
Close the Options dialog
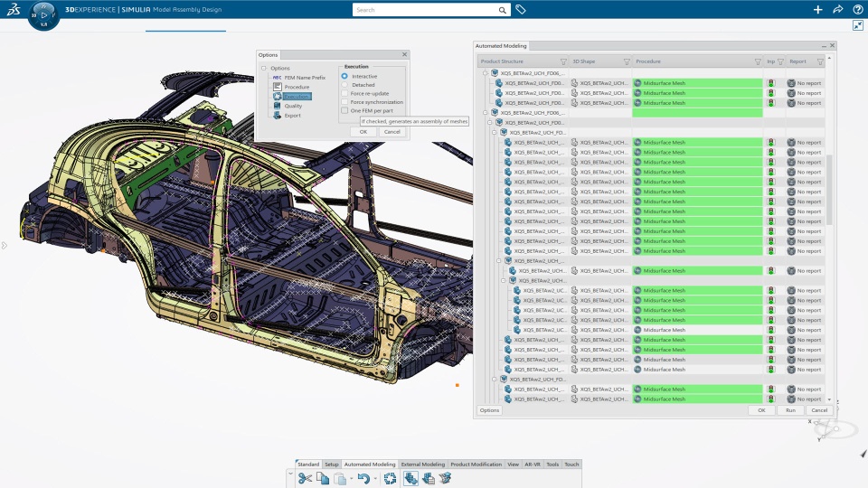405,54
